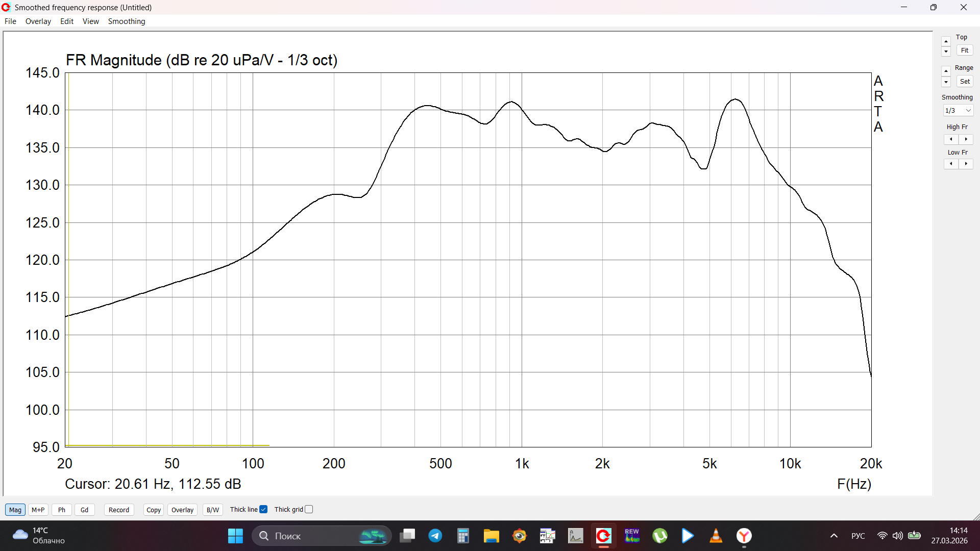The height and width of the screenshot is (551, 980).
Task: Open the Overlay menu in menu bar
Action: 38,21
